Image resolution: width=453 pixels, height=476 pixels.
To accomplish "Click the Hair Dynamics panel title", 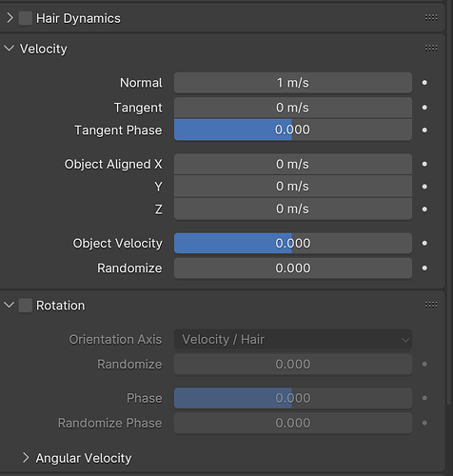I will coord(78,18).
